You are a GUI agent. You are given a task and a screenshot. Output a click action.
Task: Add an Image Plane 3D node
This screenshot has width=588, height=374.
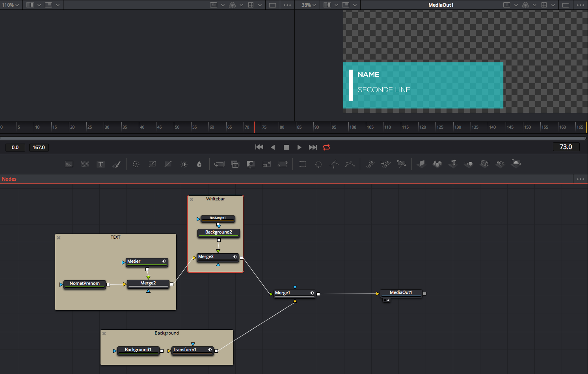click(421, 164)
